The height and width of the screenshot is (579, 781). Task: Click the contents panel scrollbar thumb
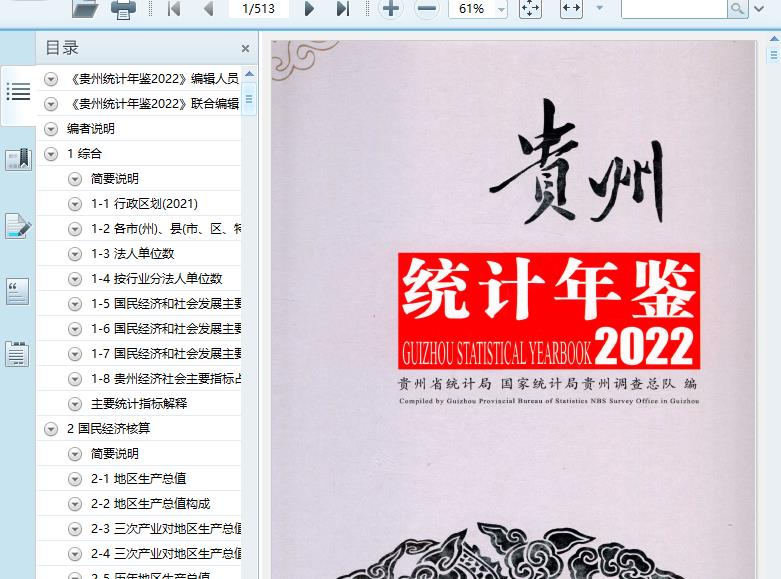(249, 99)
